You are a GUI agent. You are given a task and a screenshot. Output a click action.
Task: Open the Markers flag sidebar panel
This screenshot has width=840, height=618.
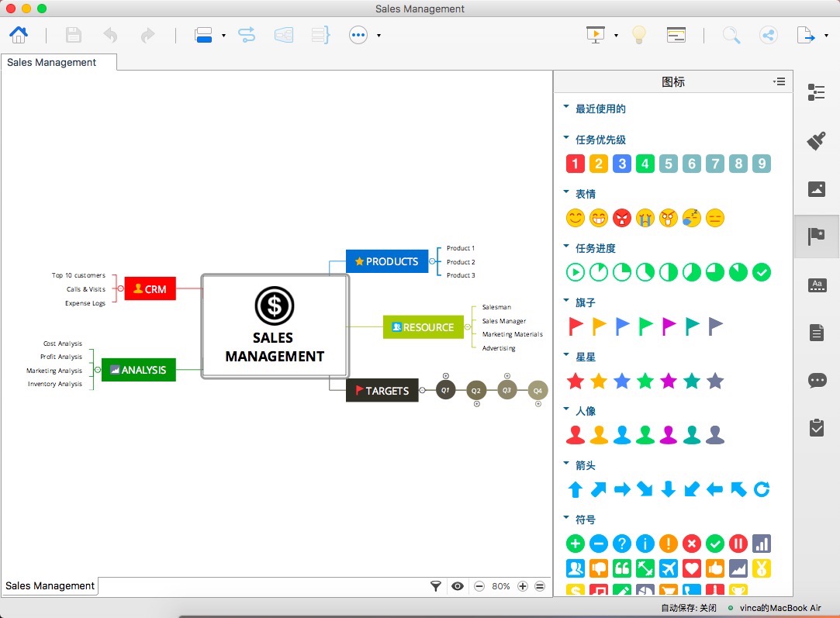click(817, 236)
